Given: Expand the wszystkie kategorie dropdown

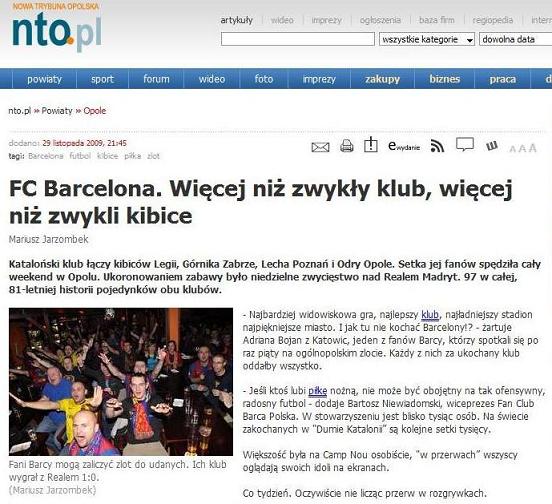Looking at the screenshot, I should click(427, 39).
